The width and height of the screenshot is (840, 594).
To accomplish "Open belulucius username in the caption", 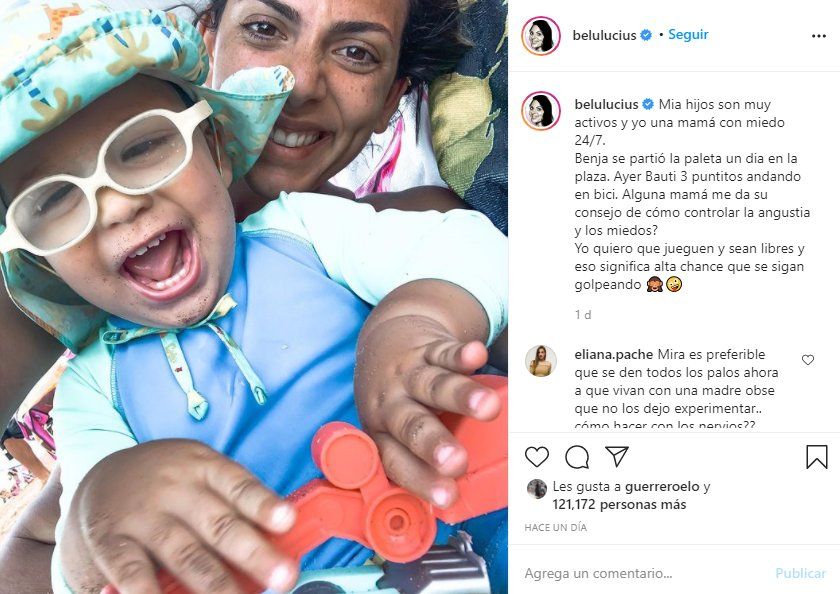I will 606,104.
